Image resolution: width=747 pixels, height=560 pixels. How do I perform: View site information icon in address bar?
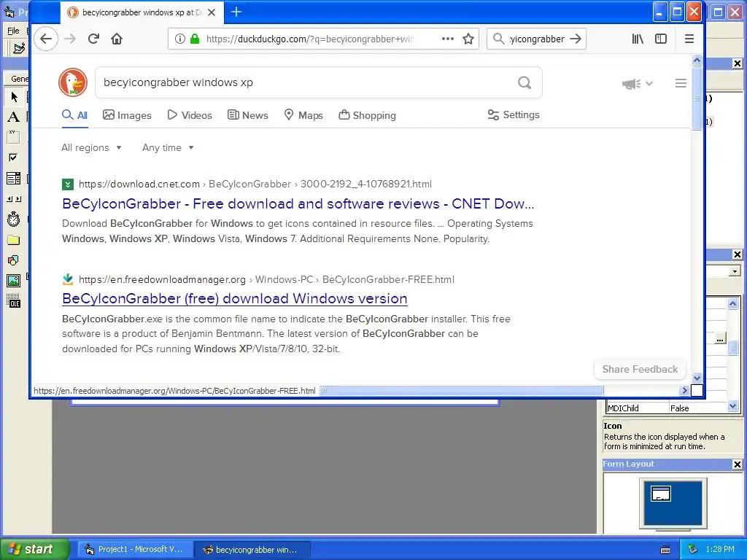tap(179, 39)
